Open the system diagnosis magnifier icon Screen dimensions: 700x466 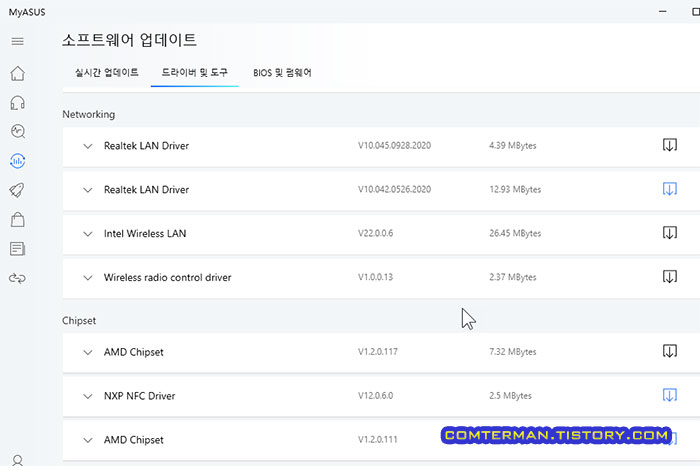(x=17, y=132)
